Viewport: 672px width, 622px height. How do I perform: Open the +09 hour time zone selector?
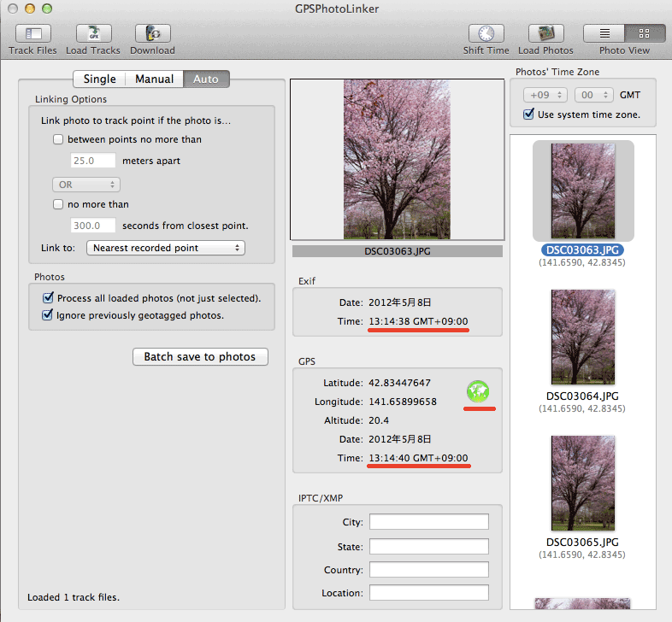click(x=545, y=95)
